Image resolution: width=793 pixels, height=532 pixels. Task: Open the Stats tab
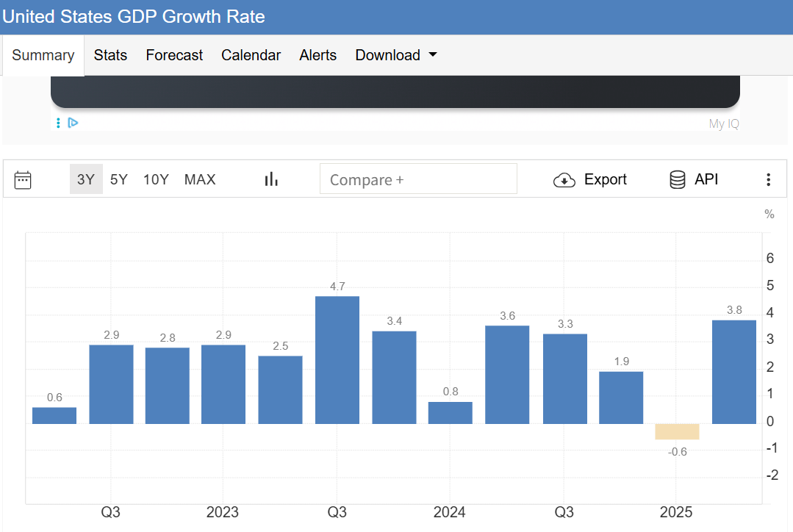(x=110, y=55)
